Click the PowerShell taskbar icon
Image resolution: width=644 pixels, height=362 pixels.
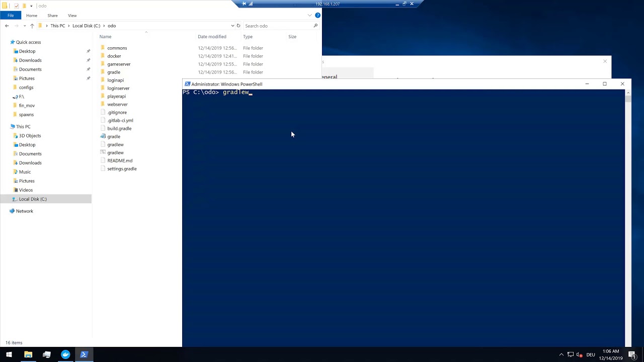pos(84,354)
